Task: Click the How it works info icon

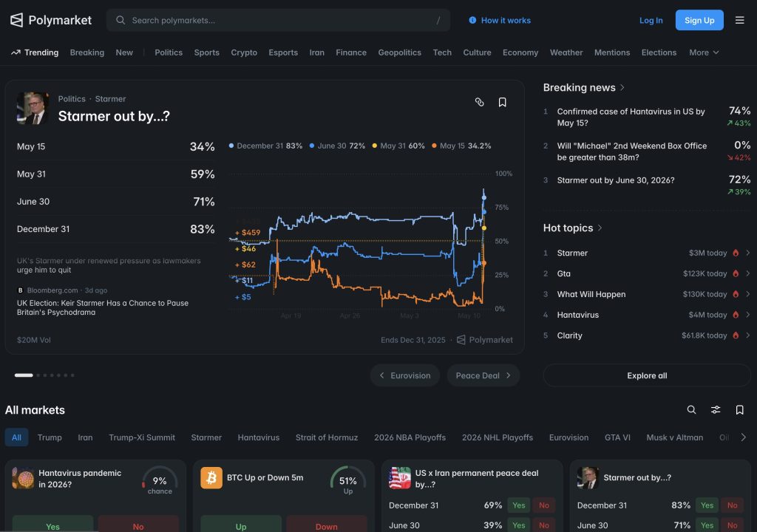Action: pos(472,20)
